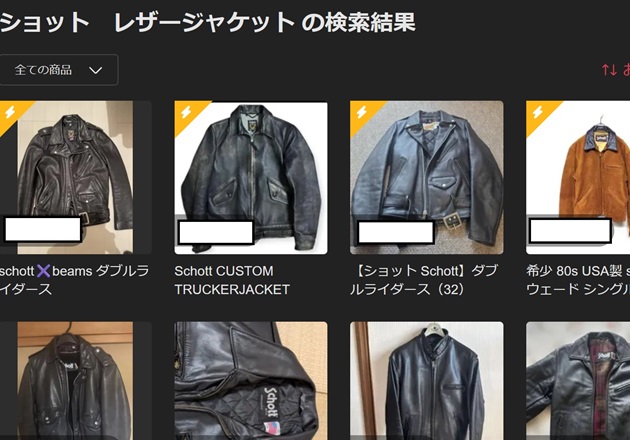The width and height of the screenshot is (630, 440).
Task: Click the red sort arrows icon
Action: click(x=609, y=70)
